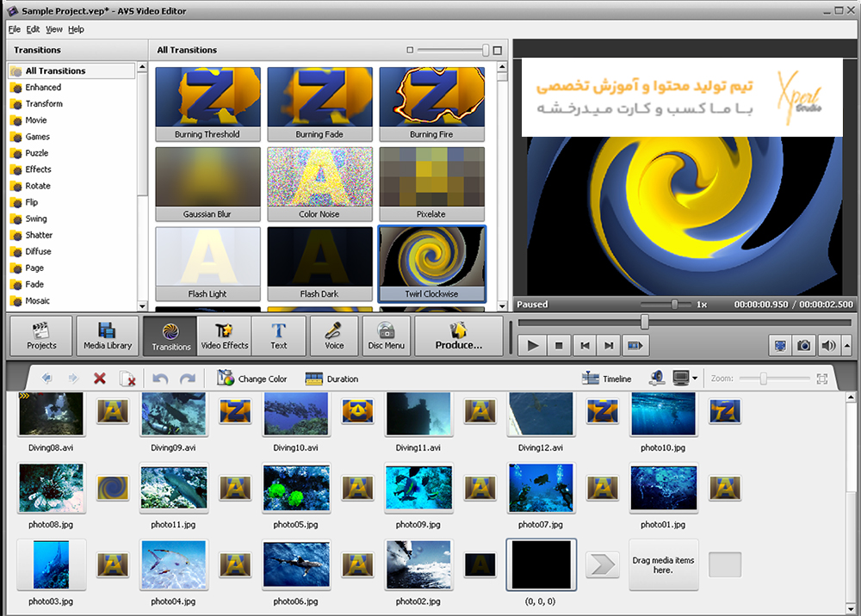Switch to Video Effects

coord(224,336)
